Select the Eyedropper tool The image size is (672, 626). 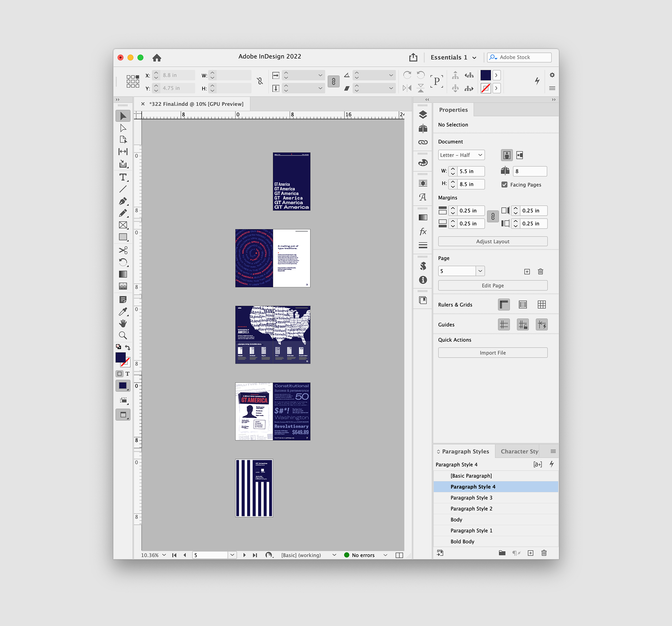pyautogui.click(x=123, y=312)
